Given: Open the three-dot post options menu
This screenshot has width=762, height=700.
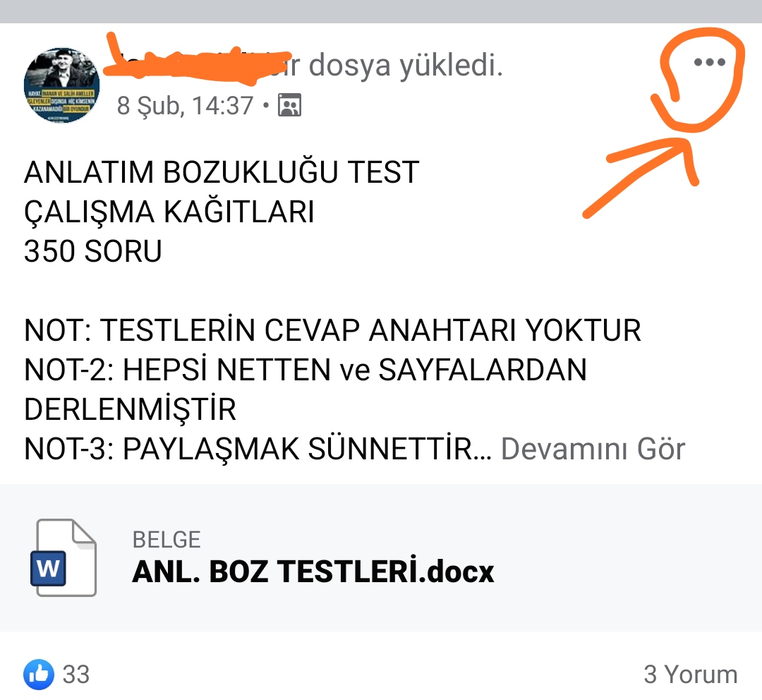Looking at the screenshot, I should [x=710, y=61].
